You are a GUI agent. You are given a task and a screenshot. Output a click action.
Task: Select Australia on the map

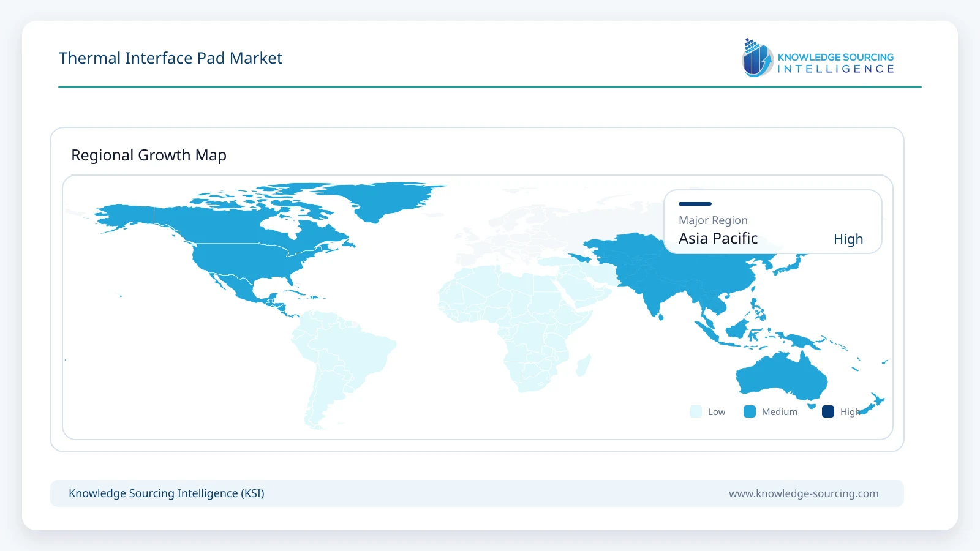781,377
